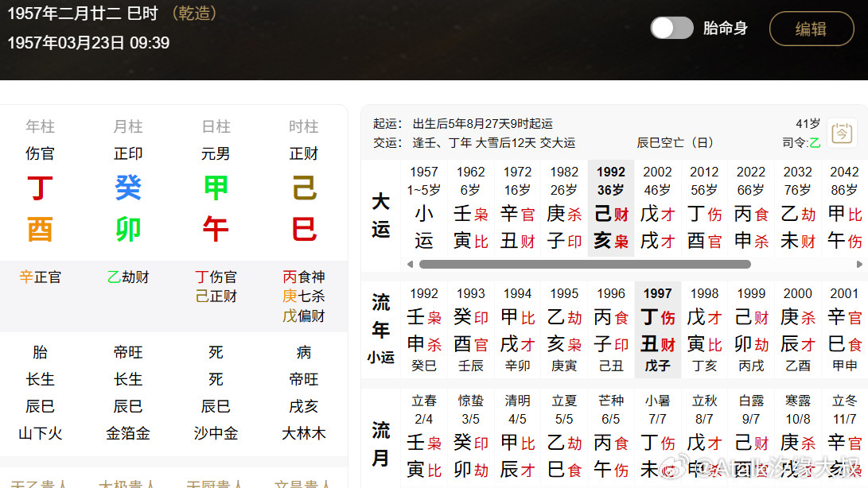The image size is (868, 488).
Task: Select 流月 立夏 5/5
Action: [x=564, y=437]
